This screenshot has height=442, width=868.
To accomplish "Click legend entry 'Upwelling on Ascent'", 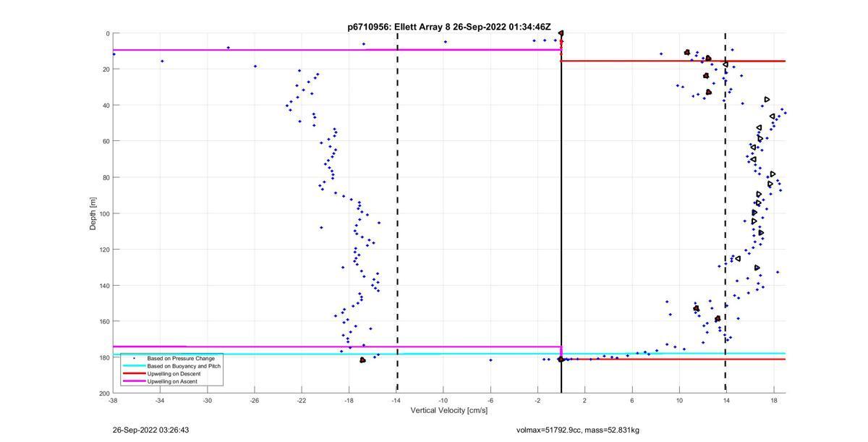I will (x=172, y=381).
